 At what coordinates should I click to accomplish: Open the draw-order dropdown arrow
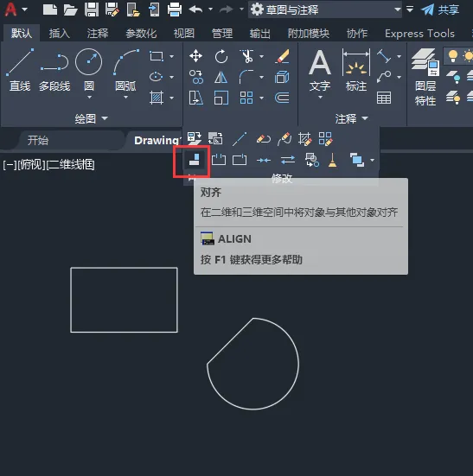point(373,160)
